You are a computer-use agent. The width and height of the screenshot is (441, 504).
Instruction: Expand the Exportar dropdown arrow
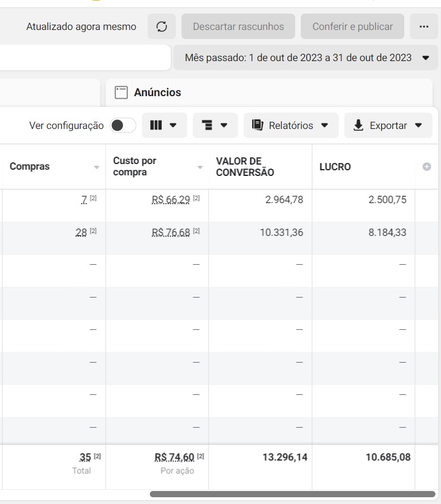418,126
